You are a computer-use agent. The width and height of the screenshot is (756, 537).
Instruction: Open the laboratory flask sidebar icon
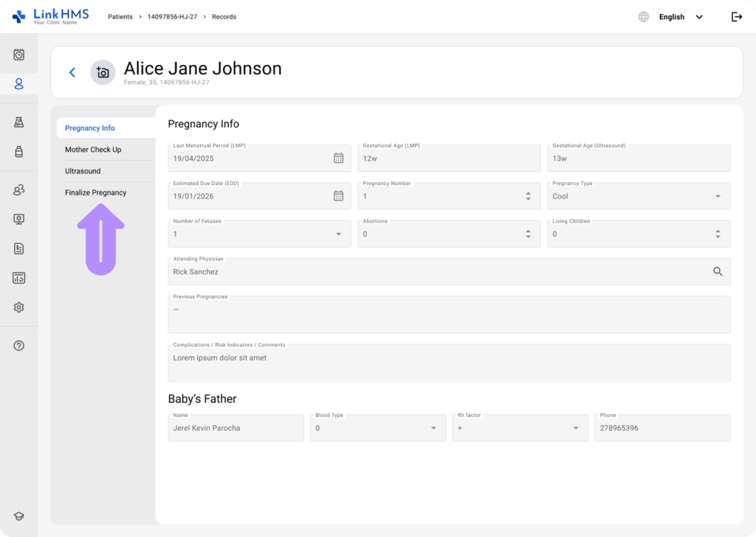[19, 122]
